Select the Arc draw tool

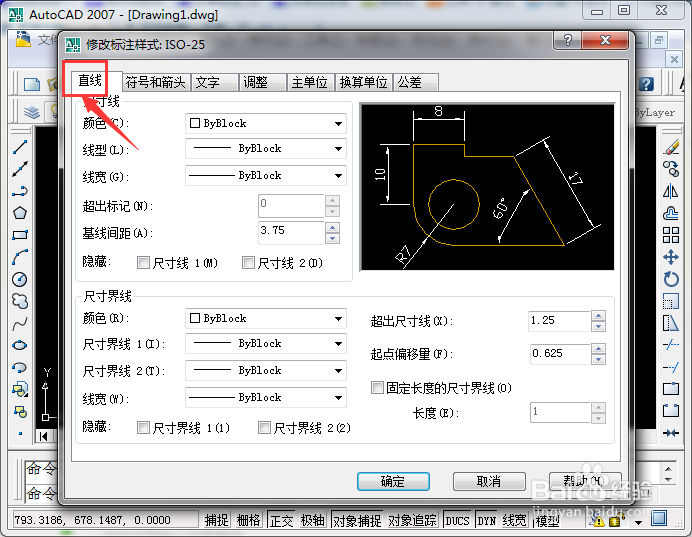click(x=20, y=257)
